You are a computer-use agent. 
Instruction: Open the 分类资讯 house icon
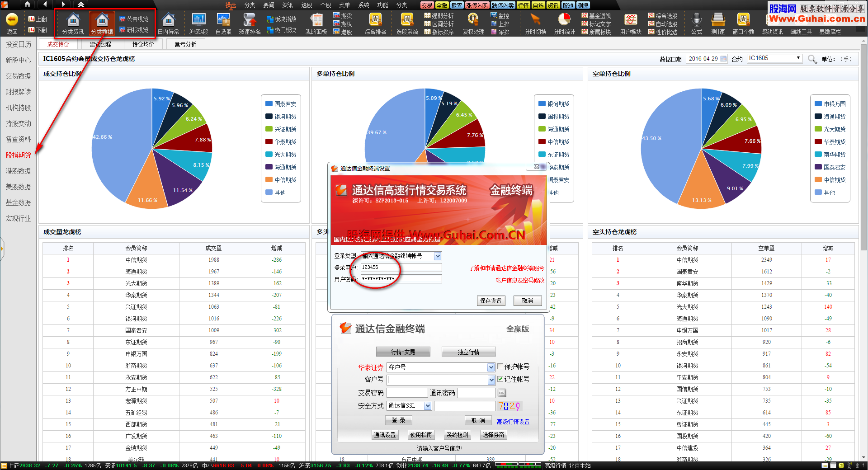point(73,20)
